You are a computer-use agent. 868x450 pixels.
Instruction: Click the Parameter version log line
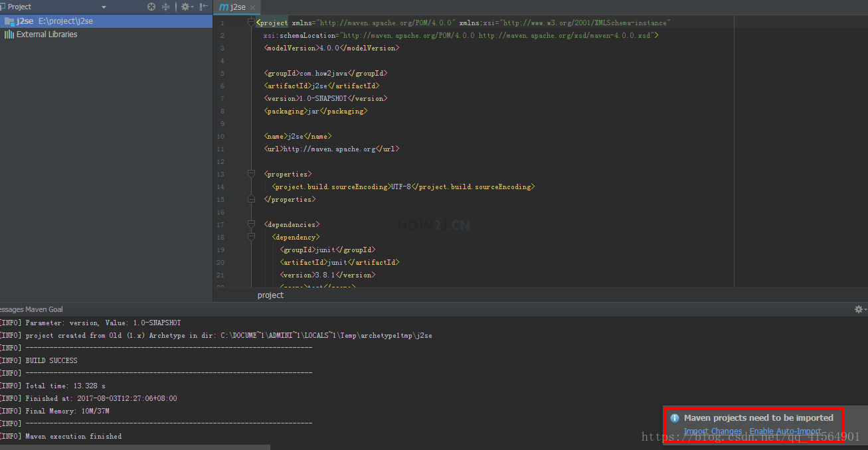(x=90, y=323)
